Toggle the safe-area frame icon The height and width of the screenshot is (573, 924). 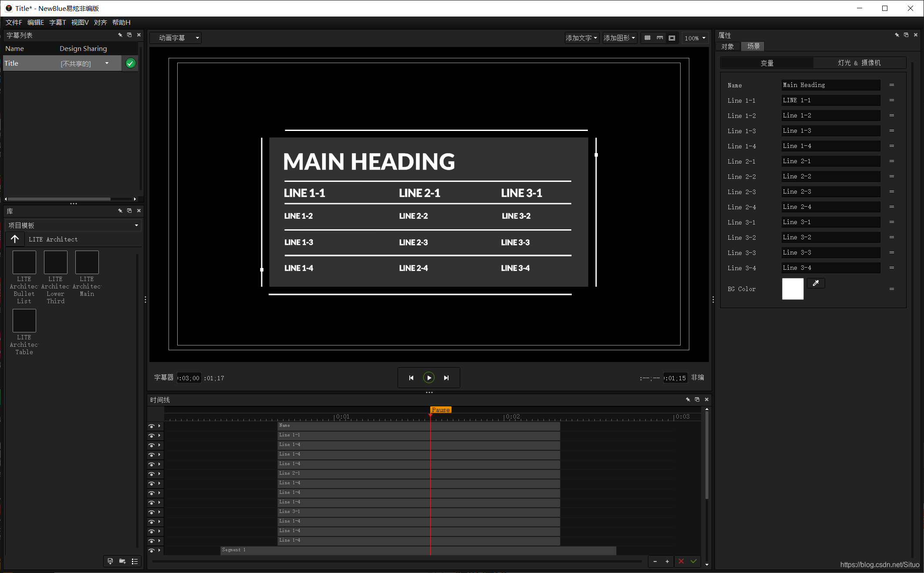(x=672, y=38)
